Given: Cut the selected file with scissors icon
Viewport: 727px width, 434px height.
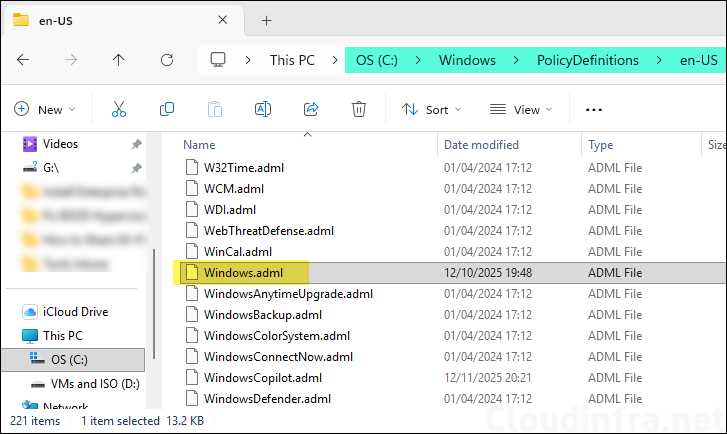Looking at the screenshot, I should [x=119, y=109].
